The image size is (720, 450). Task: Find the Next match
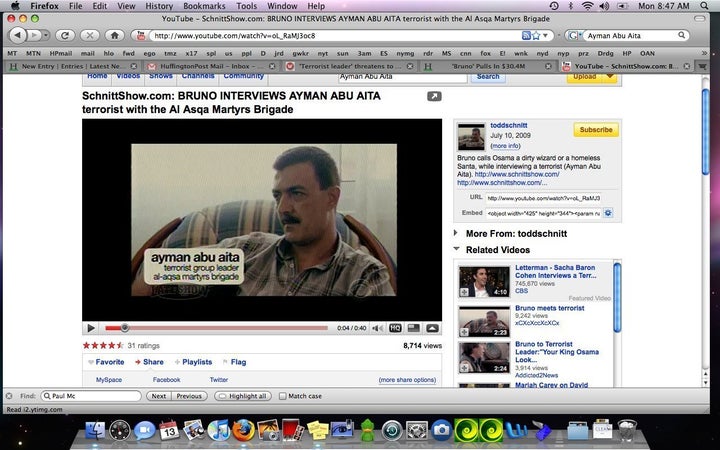tap(159, 396)
